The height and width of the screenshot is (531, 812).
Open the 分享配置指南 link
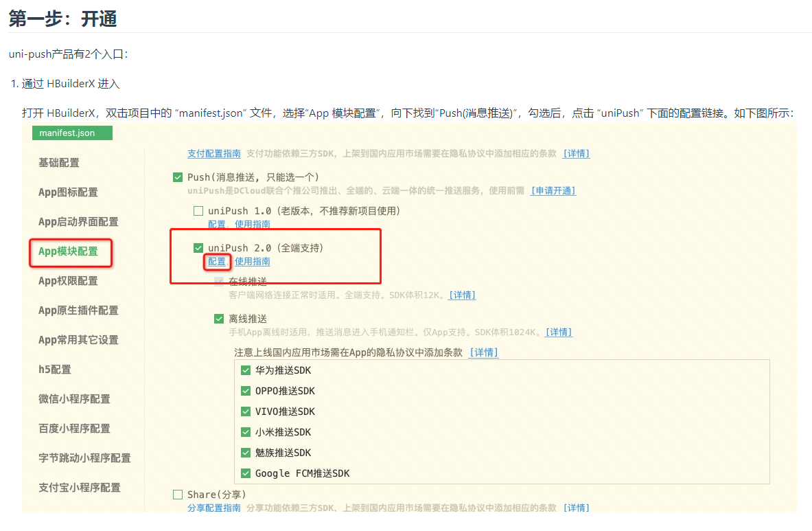click(x=214, y=508)
